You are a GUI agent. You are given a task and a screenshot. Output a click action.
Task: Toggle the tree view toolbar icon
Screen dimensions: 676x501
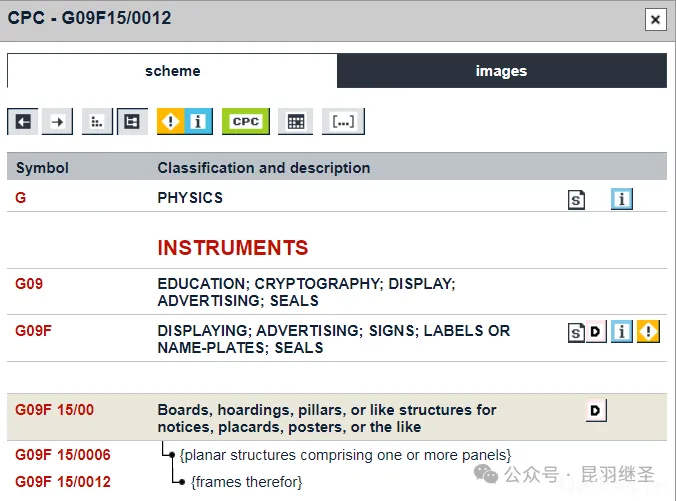tap(131, 121)
